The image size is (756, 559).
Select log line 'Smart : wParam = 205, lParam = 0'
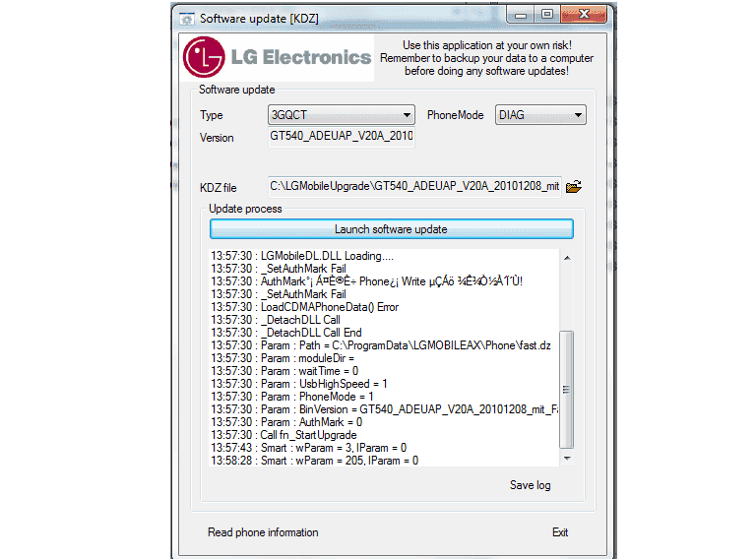[x=314, y=461]
